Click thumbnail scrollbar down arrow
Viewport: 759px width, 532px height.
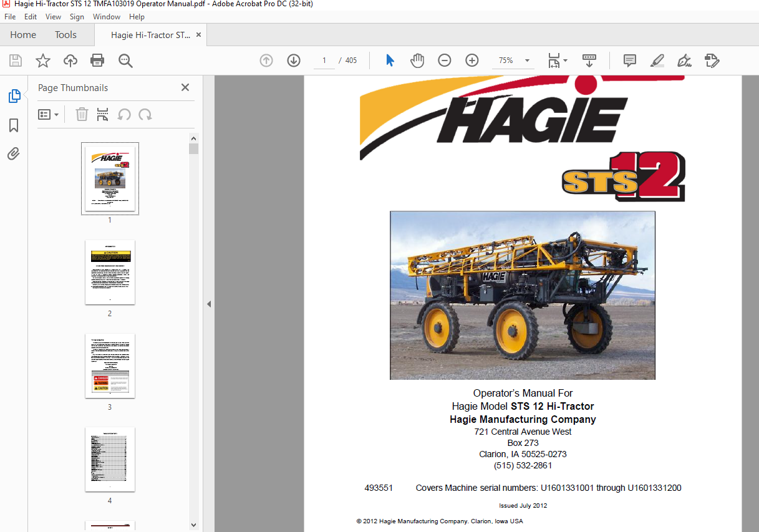pos(193,525)
